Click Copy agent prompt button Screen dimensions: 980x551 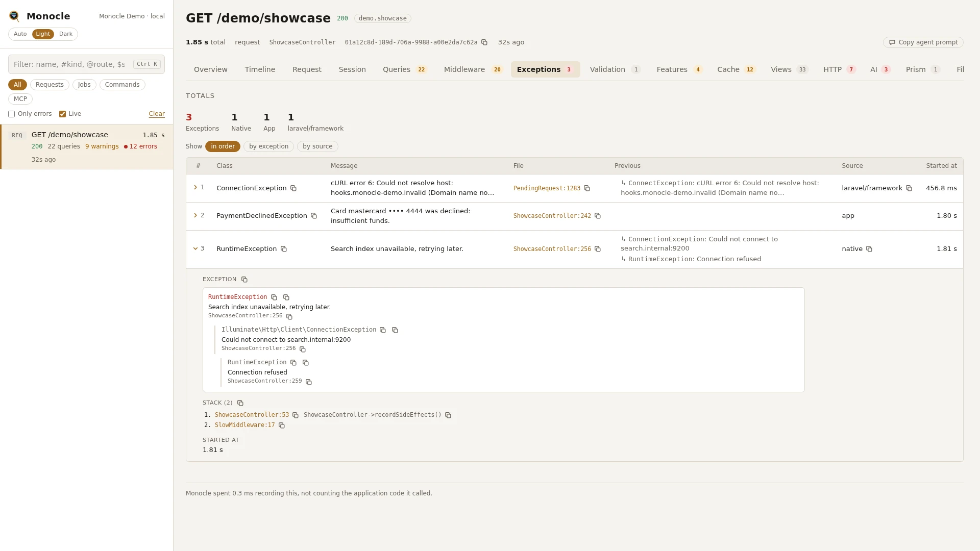click(x=923, y=42)
